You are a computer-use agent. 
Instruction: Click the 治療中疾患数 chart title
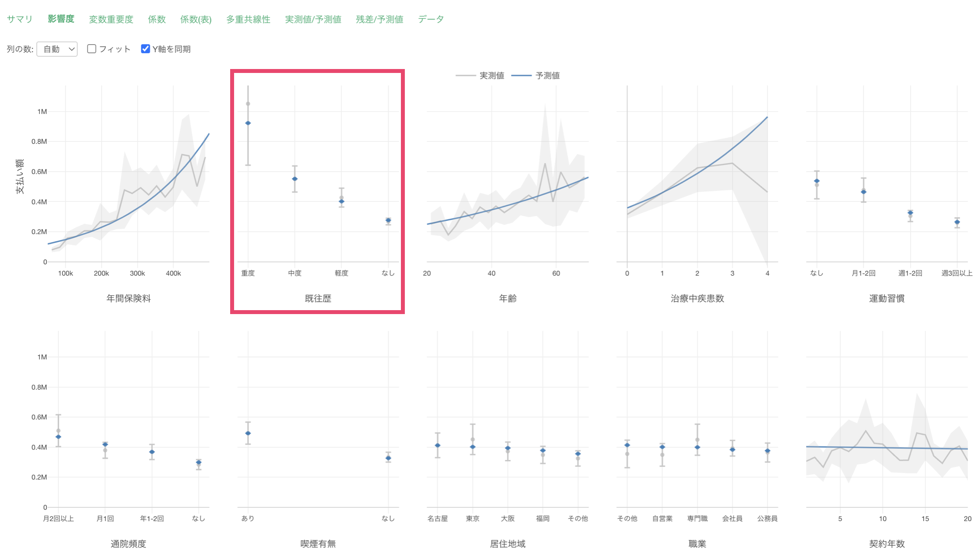(697, 298)
